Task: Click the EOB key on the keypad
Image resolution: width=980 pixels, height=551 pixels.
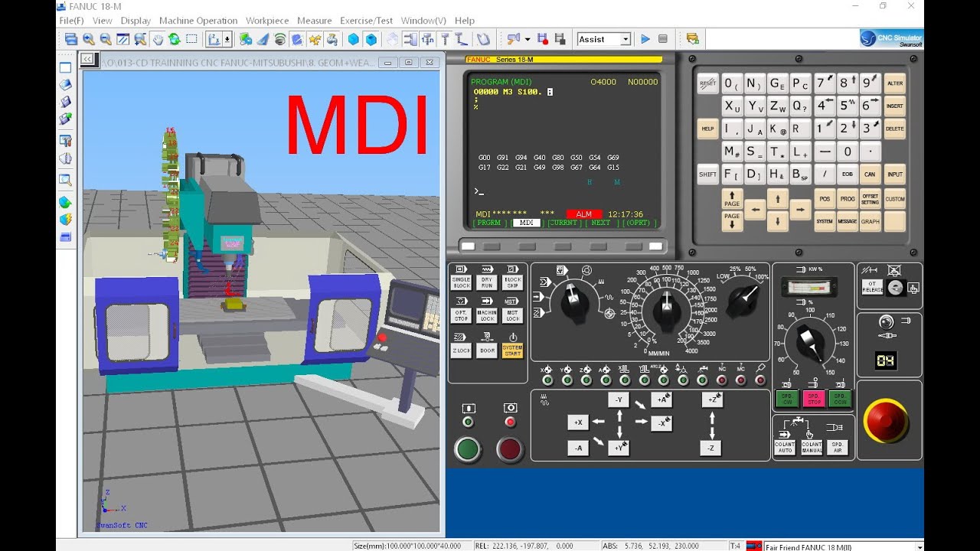Action: coord(848,174)
